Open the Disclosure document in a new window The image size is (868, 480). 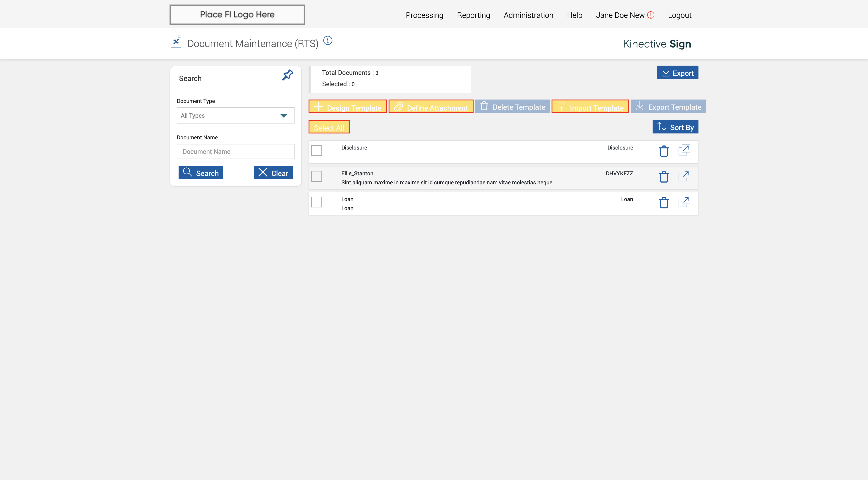pyautogui.click(x=684, y=150)
